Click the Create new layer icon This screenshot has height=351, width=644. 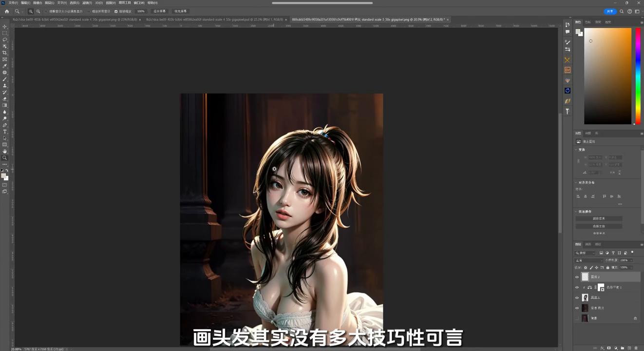pyautogui.click(x=629, y=348)
